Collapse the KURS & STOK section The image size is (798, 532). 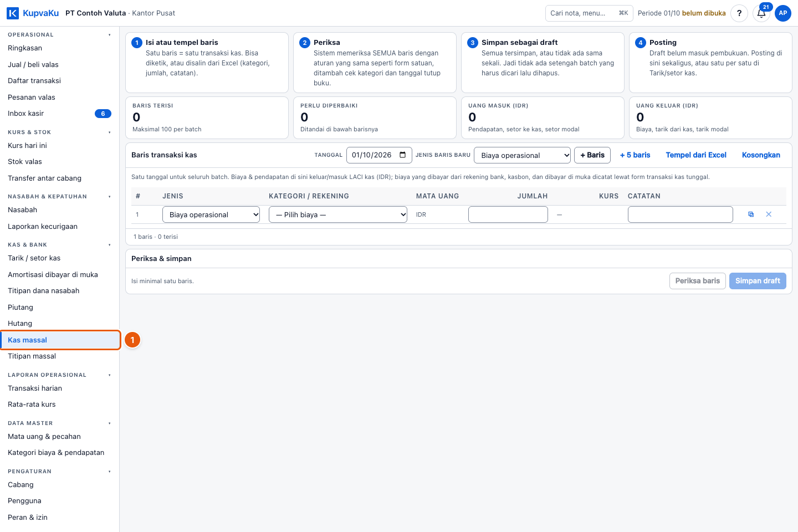pyautogui.click(x=110, y=132)
